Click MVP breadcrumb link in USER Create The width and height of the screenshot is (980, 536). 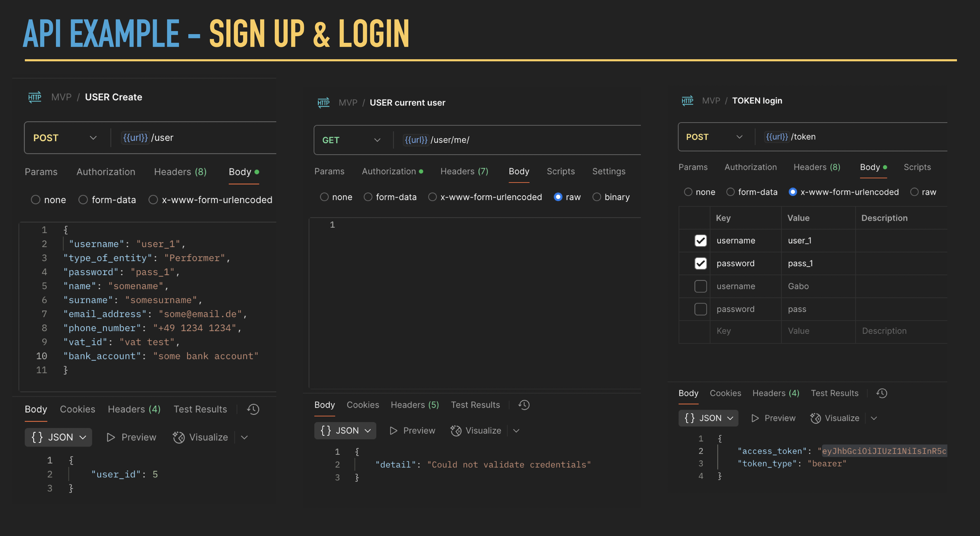[x=62, y=97]
